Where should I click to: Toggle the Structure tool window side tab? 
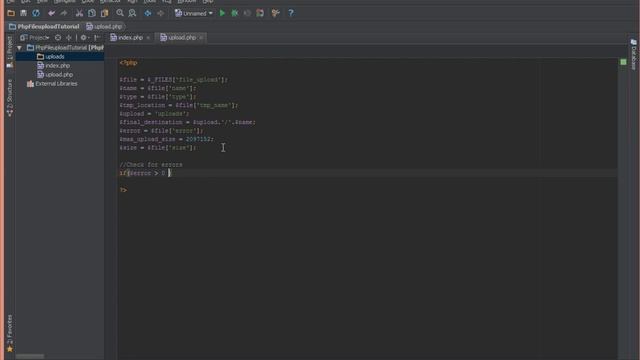[10, 98]
